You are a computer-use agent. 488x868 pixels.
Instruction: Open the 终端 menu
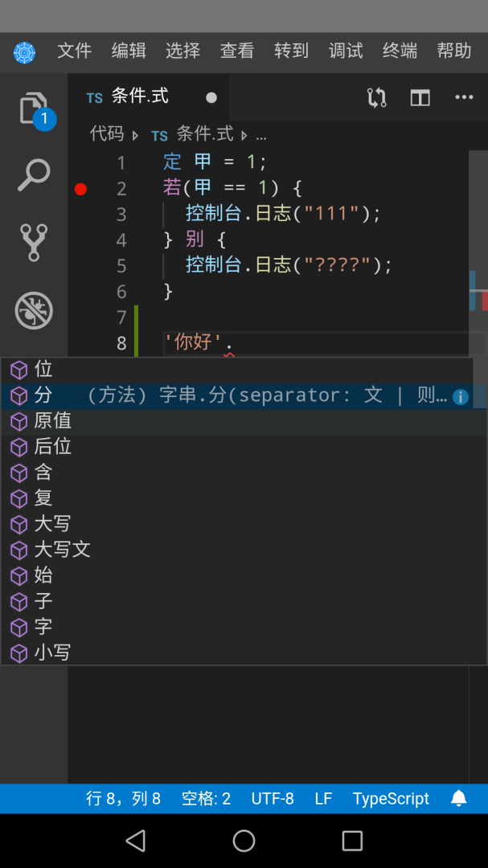click(399, 50)
